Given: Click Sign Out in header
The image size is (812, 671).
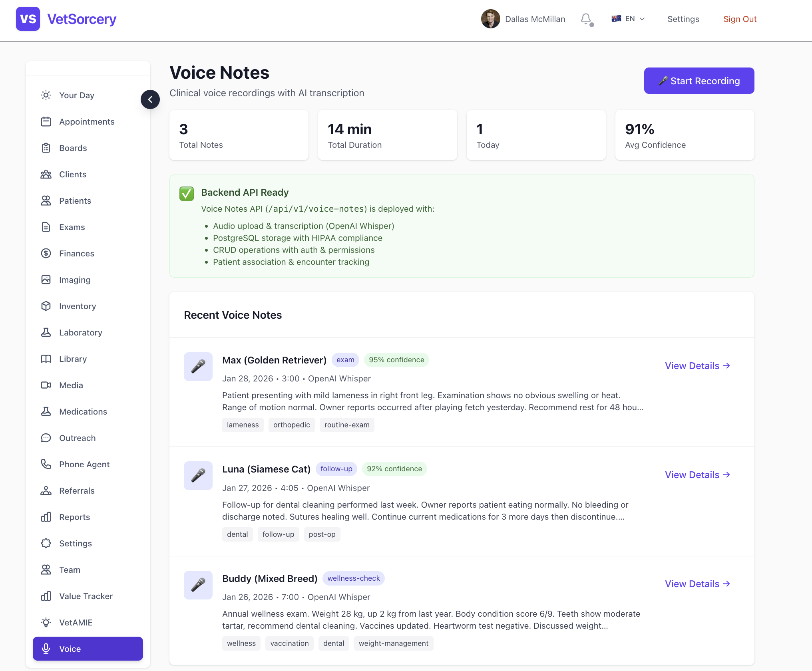Looking at the screenshot, I should [740, 19].
